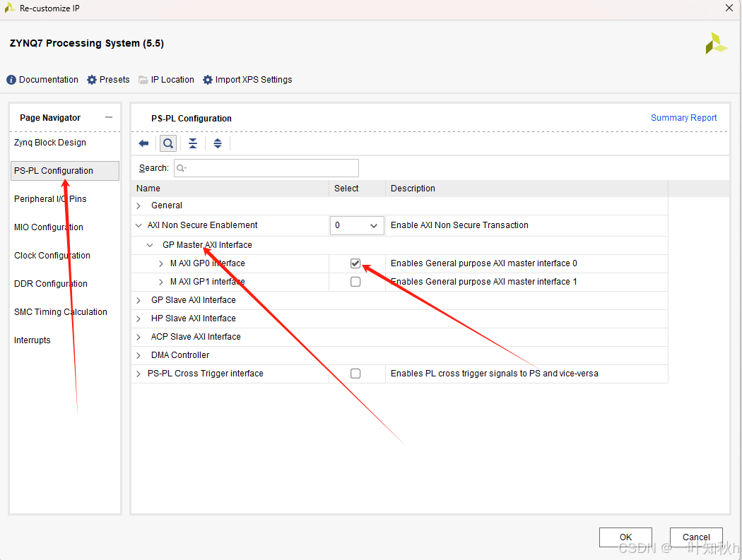The image size is (742, 560).
Task: Click the collapse all toolbar icon
Action: coord(193,143)
